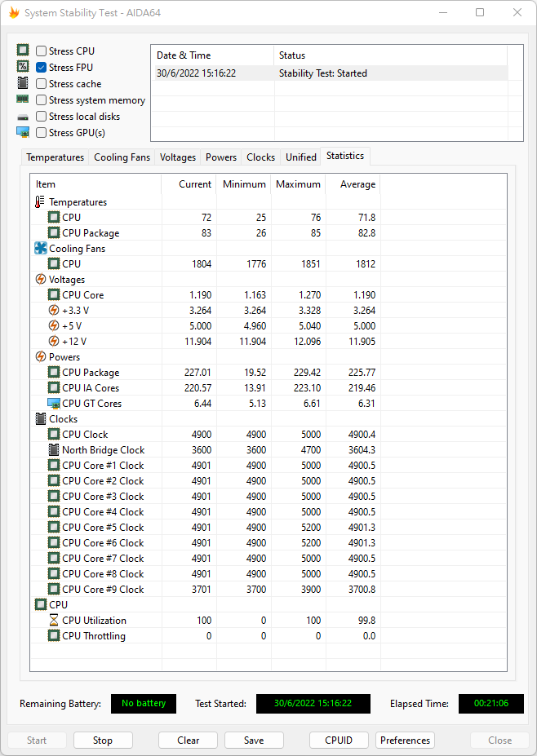Maximize the AIDA64 window
The height and width of the screenshot is (756, 537).
[480, 12]
